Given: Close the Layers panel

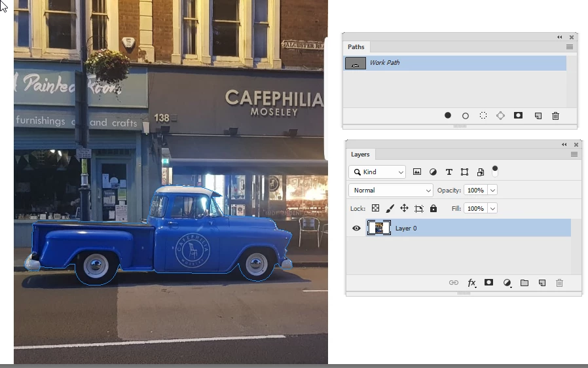Looking at the screenshot, I should click(576, 145).
